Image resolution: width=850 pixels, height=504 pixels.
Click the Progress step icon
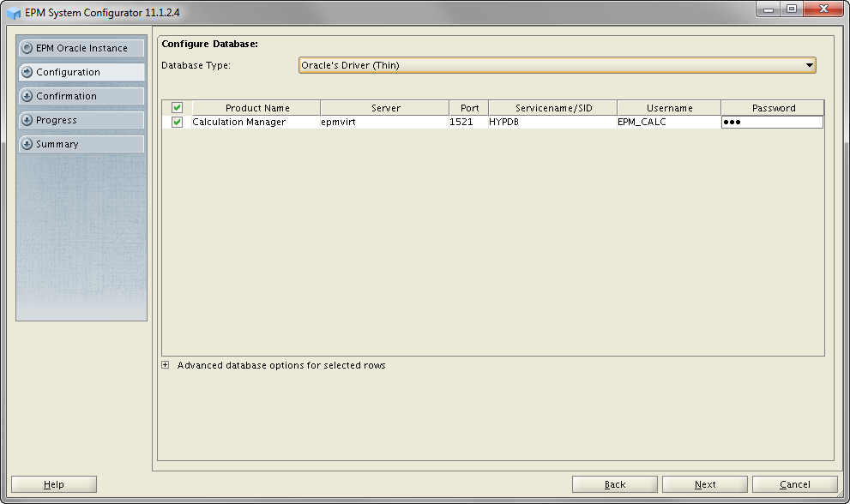pyautogui.click(x=27, y=120)
